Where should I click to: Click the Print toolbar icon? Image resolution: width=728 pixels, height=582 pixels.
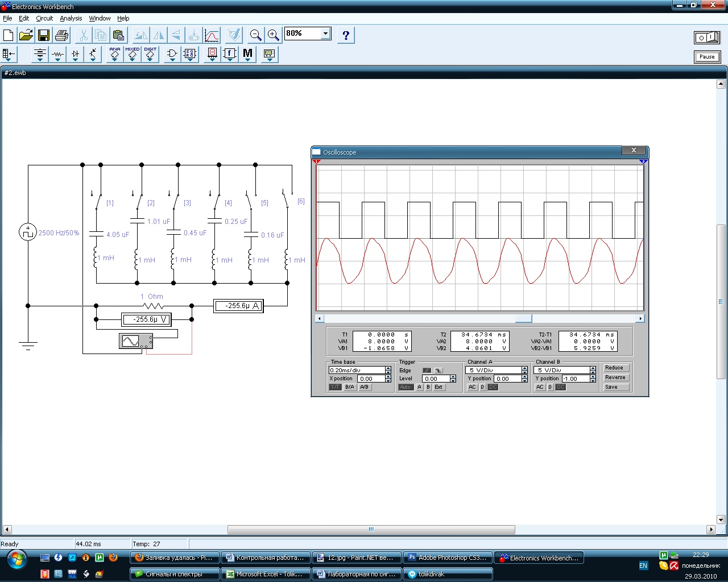point(61,36)
